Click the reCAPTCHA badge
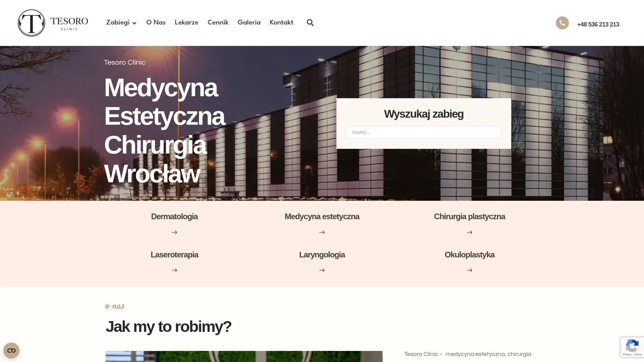Image resolution: width=644 pixels, height=362 pixels. [x=632, y=347]
